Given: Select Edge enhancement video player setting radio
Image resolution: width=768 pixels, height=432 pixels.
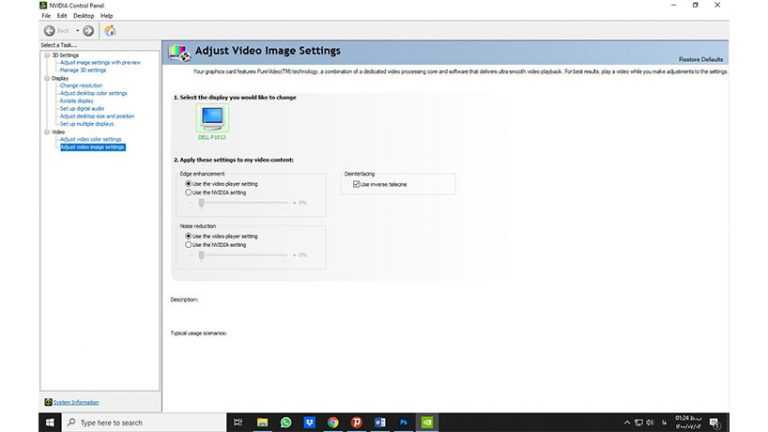Looking at the screenshot, I should [188, 184].
